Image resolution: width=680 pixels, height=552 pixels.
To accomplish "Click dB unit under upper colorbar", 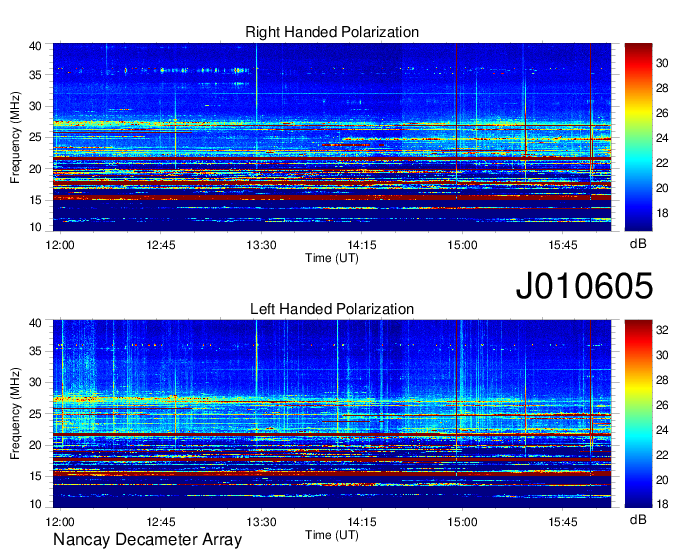I will tap(638, 244).
